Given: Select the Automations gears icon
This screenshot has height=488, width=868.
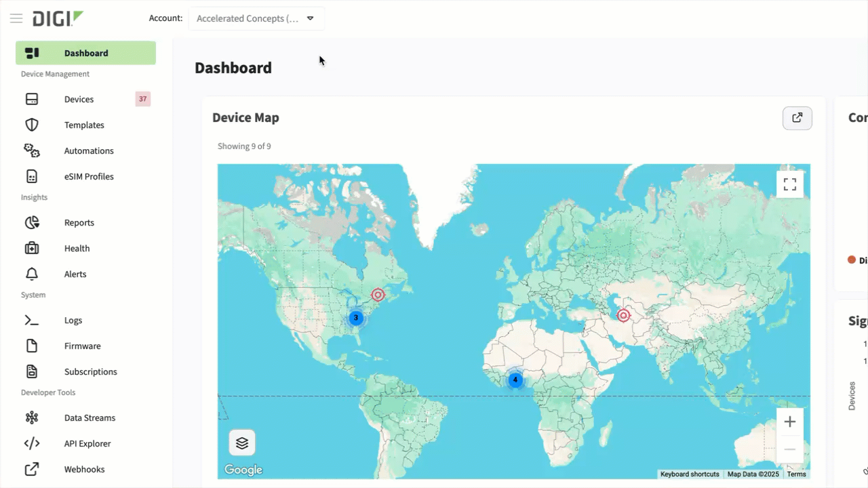Looking at the screenshot, I should pos(32,151).
